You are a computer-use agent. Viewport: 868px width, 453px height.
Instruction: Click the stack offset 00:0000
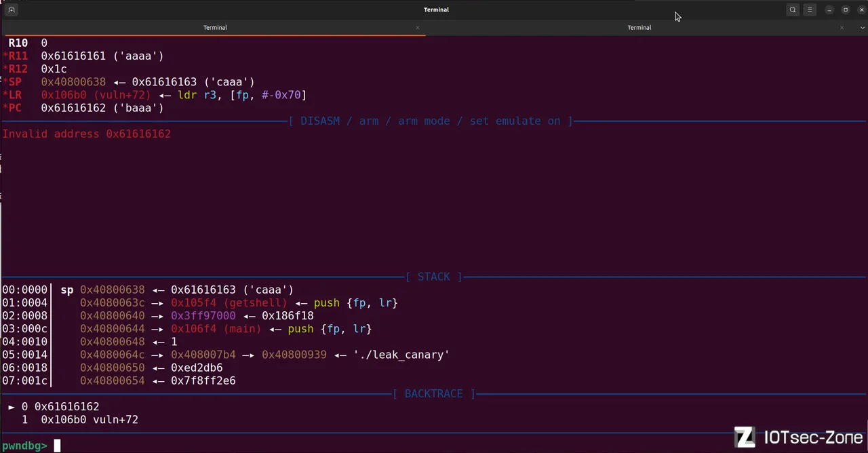[x=24, y=290]
